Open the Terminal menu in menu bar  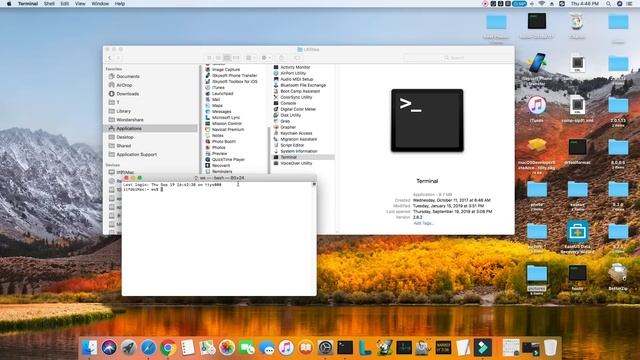tap(28, 4)
